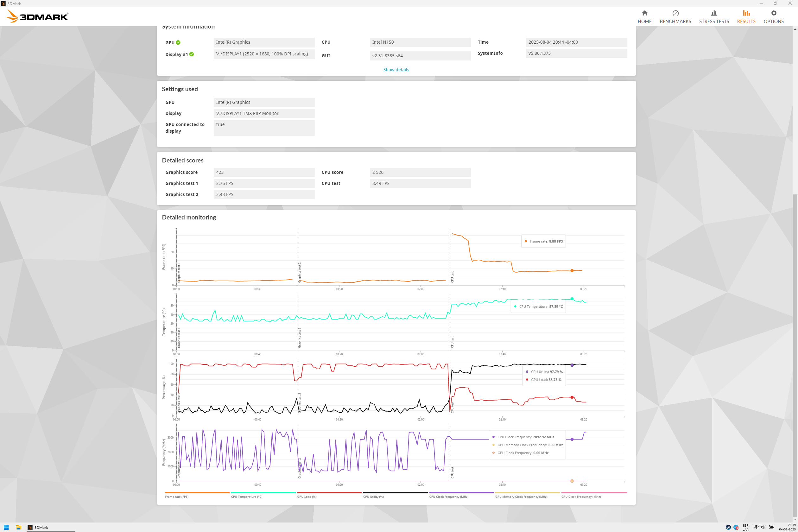
Task: Click the GPU green check status icon
Action: (178, 43)
